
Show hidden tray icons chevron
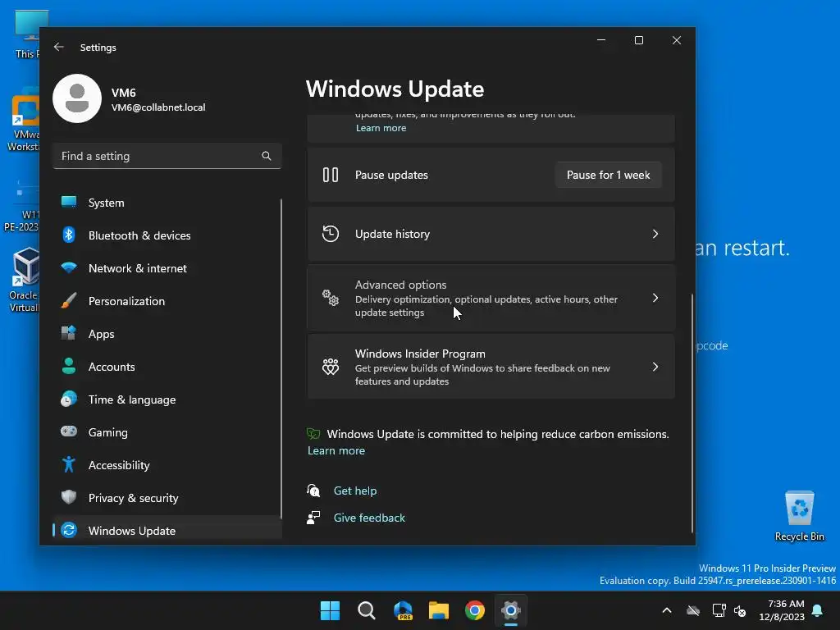tap(667, 610)
